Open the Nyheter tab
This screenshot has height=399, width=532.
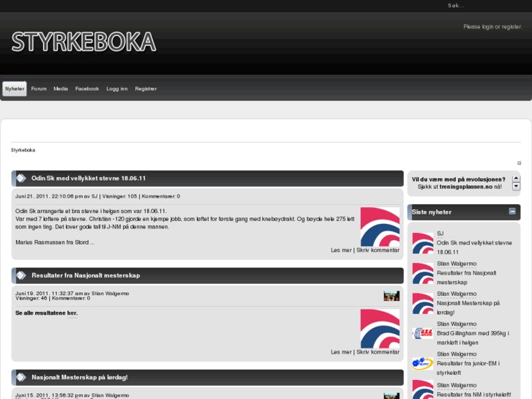tap(15, 89)
